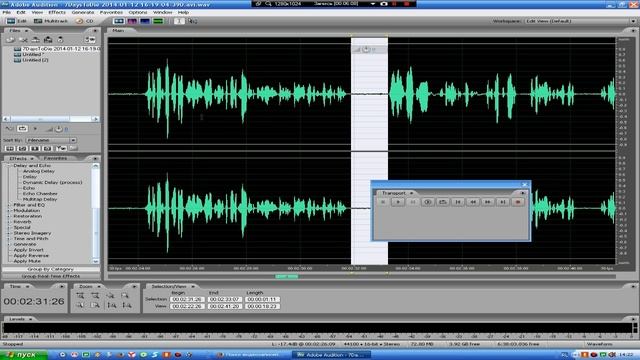The height and width of the screenshot is (360, 640).
Task: Open the Generate menu
Action: click(83, 12)
